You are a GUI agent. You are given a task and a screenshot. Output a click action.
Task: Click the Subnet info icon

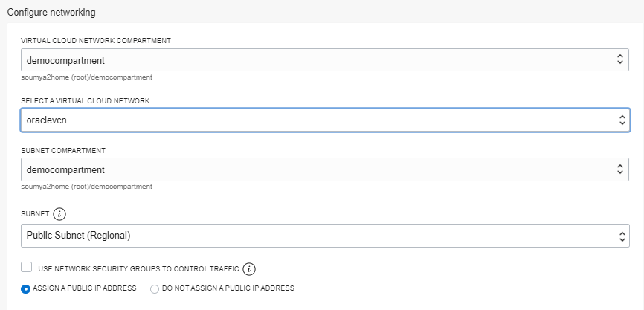[x=60, y=214]
